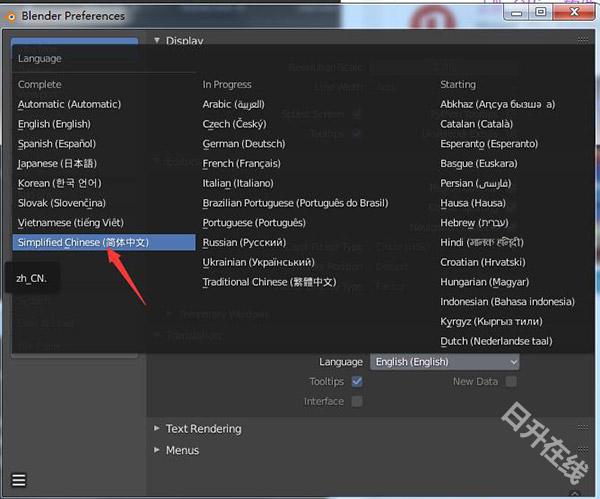600x499 pixels.
Task: Toggle the Tooltips translation checkbox
Action: [357, 382]
